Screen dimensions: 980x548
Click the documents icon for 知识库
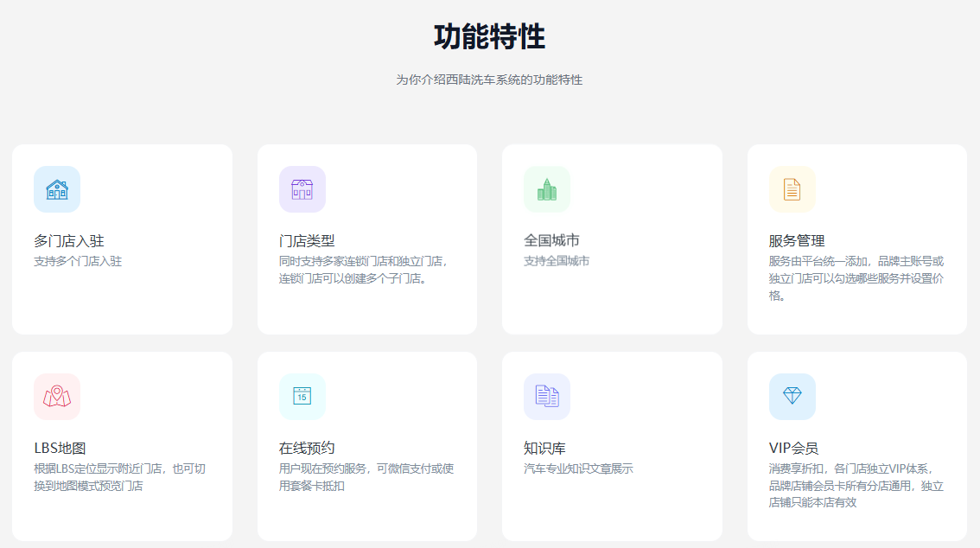click(x=546, y=397)
